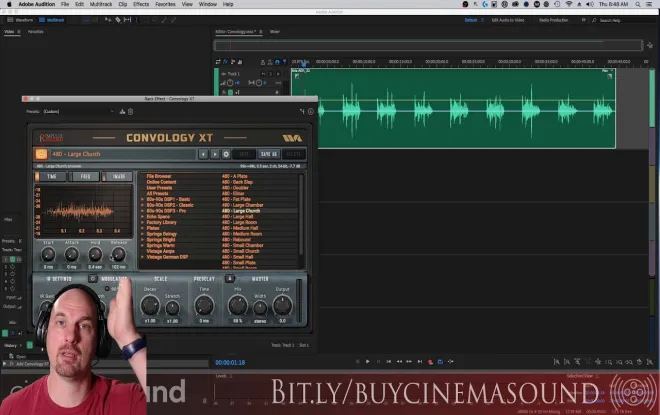Viewport: 660px width, 415px height.
Task: Open the Multitrack menu
Action: tap(101, 4)
